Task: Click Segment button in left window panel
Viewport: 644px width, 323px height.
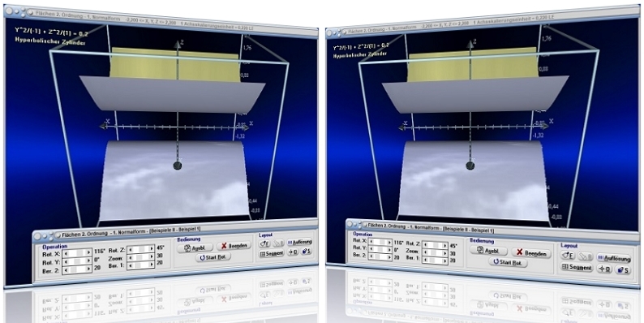Action: click(272, 253)
